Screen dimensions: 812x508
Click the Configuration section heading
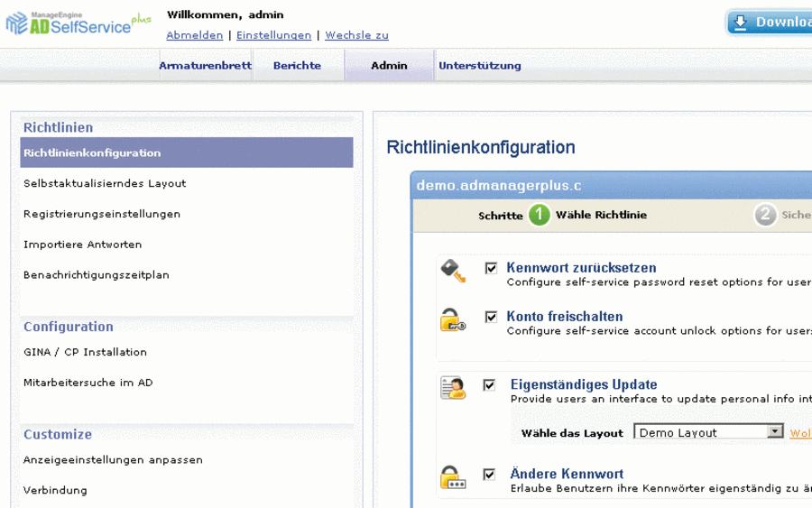coord(69,327)
